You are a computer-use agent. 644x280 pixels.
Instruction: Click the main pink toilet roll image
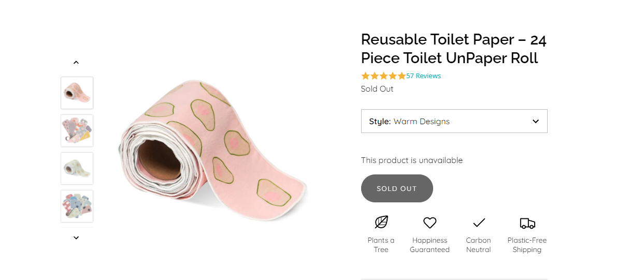point(212,150)
